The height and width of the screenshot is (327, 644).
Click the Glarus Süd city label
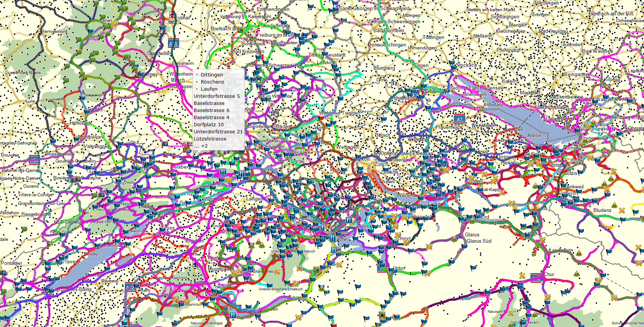(479, 241)
